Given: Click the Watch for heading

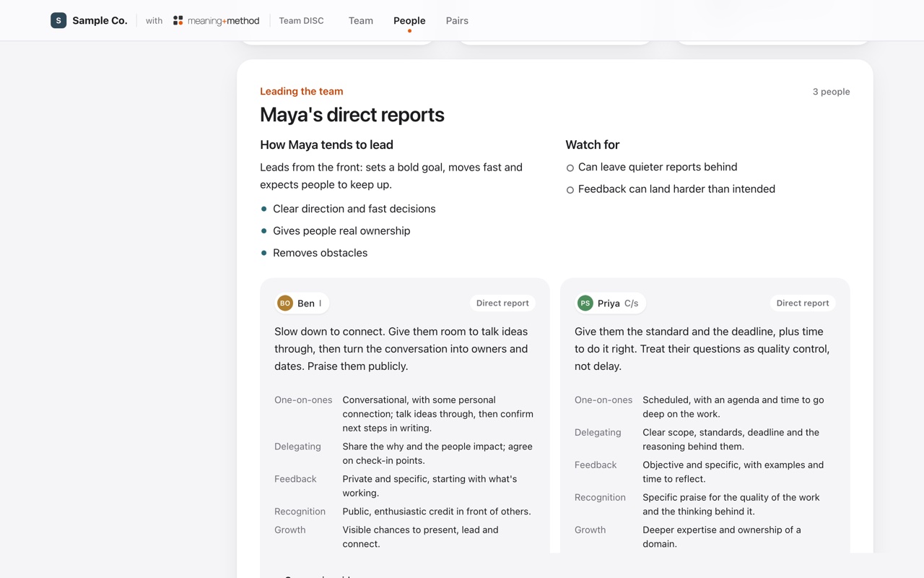Looking at the screenshot, I should coord(592,144).
